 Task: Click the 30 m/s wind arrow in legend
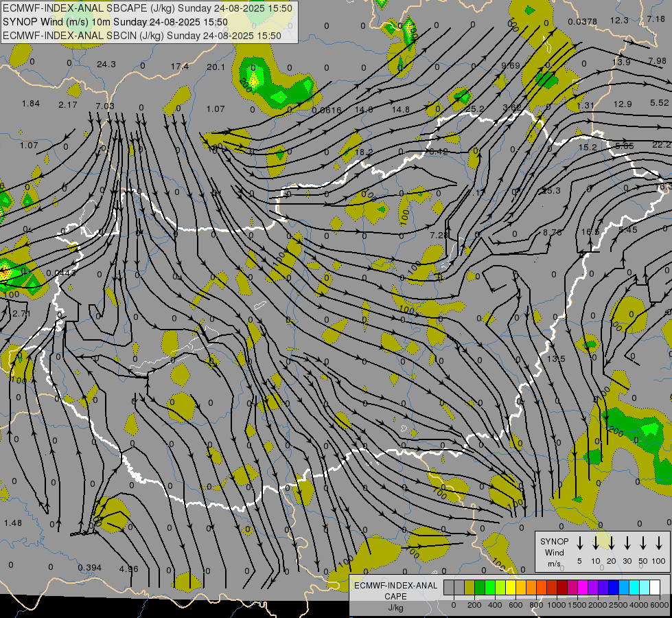tap(627, 543)
